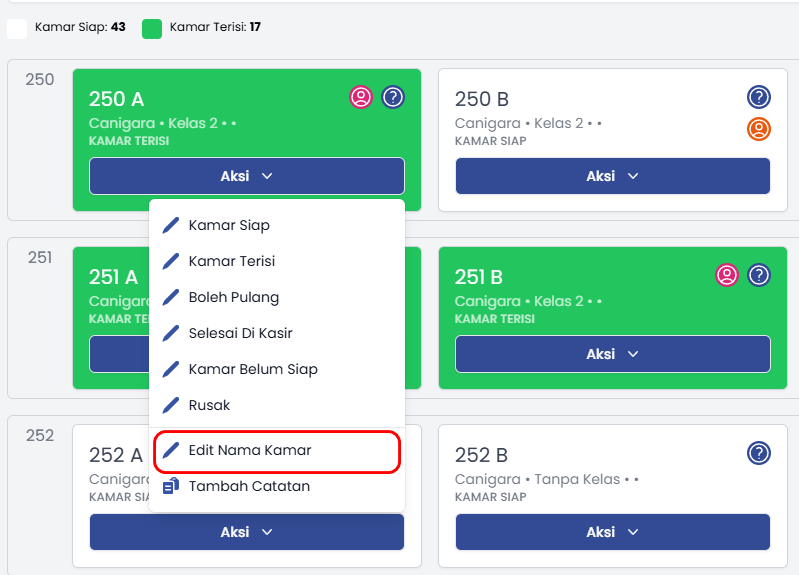
Task: Expand the Aksi dropdown for room 251 B
Action: click(613, 354)
